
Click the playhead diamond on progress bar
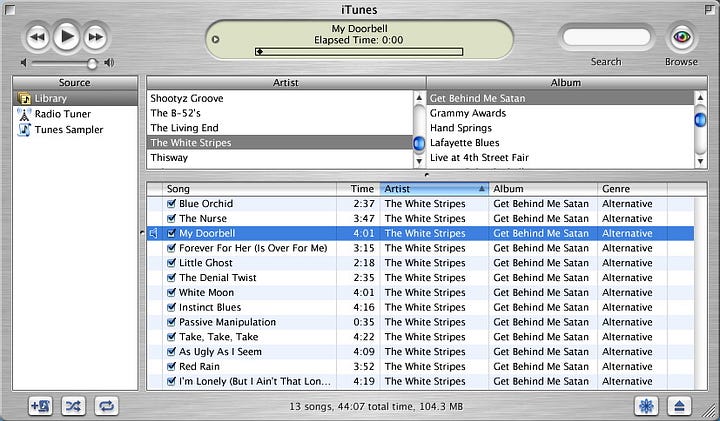260,52
